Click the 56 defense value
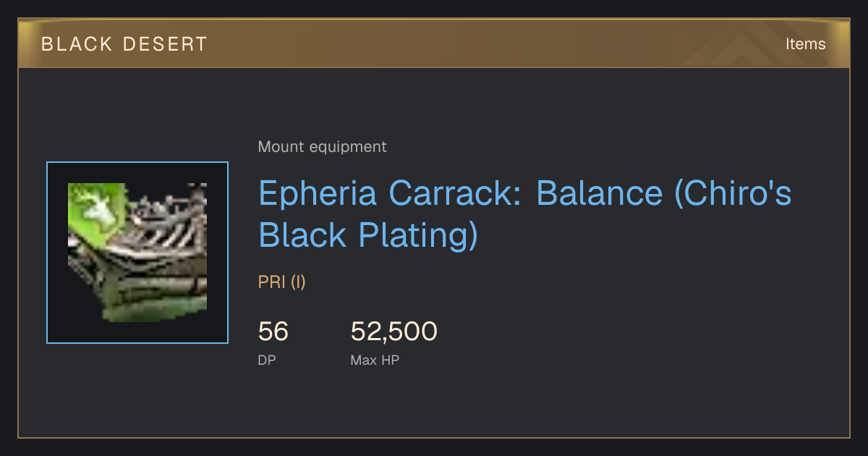The image size is (868, 456). coord(273,332)
